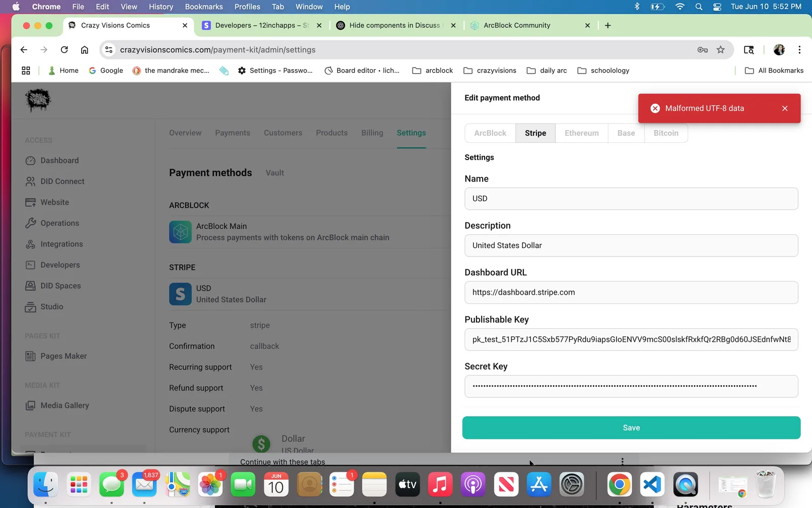Screen dimensions: 812x508
Task: Click the Publishable Key field
Action: 631,339
